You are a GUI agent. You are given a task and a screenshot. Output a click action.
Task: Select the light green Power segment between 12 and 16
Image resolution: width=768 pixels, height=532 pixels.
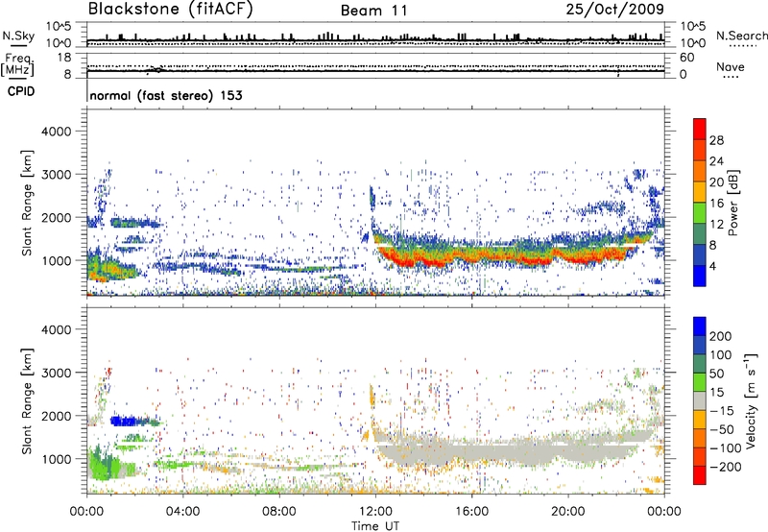point(700,212)
